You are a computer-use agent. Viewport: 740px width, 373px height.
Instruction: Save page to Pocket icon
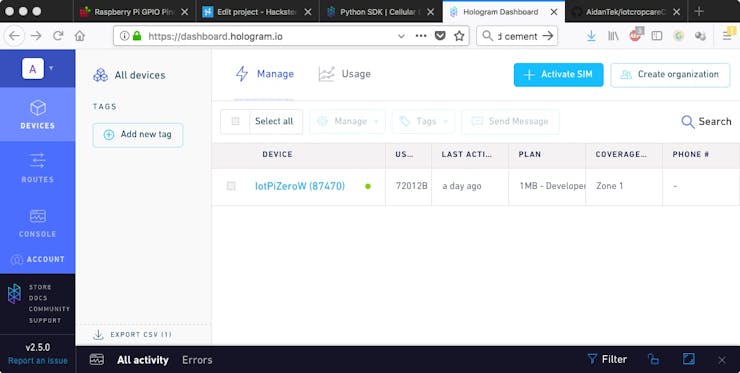440,36
